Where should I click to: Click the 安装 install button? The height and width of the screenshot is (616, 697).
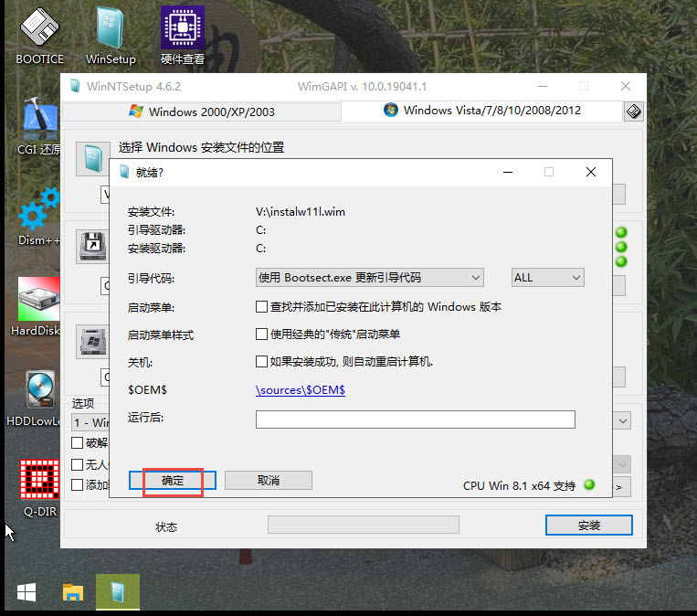pos(589,526)
